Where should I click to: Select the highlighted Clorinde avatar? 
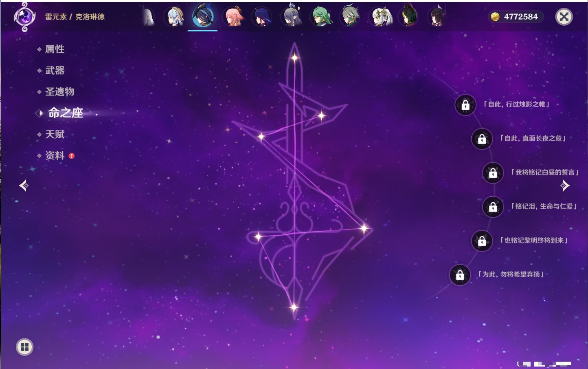click(203, 16)
